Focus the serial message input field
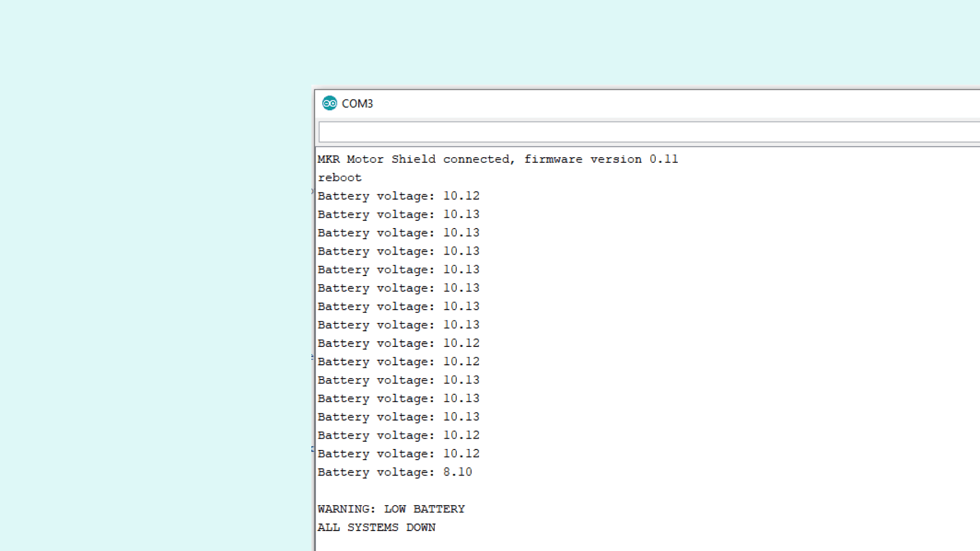The width and height of the screenshot is (980, 551). point(648,132)
